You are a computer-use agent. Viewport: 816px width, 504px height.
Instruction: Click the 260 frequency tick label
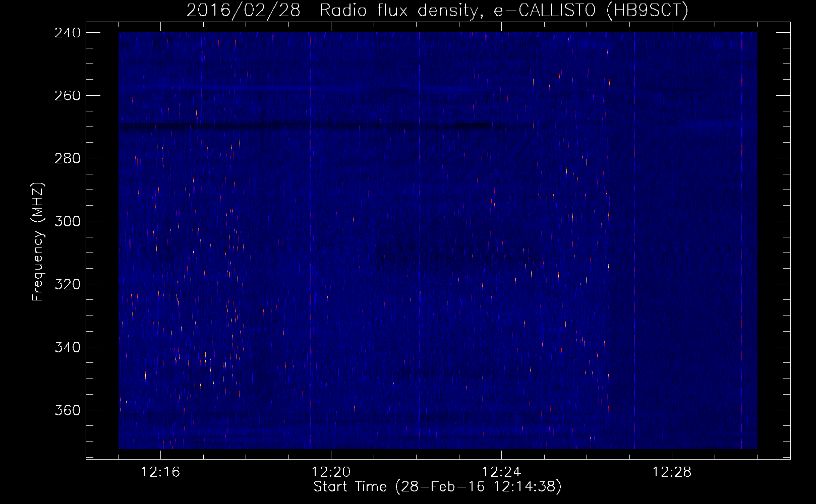pos(68,96)
